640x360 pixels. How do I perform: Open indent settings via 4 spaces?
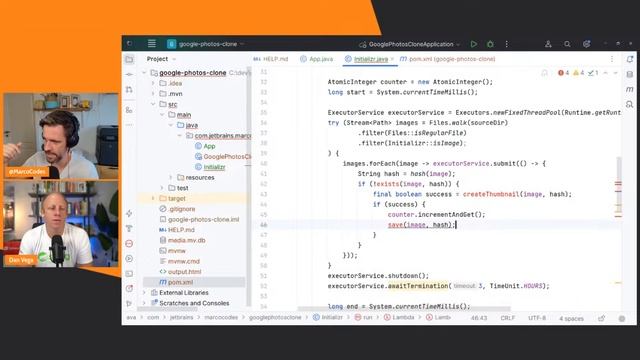tap(571, 318)
